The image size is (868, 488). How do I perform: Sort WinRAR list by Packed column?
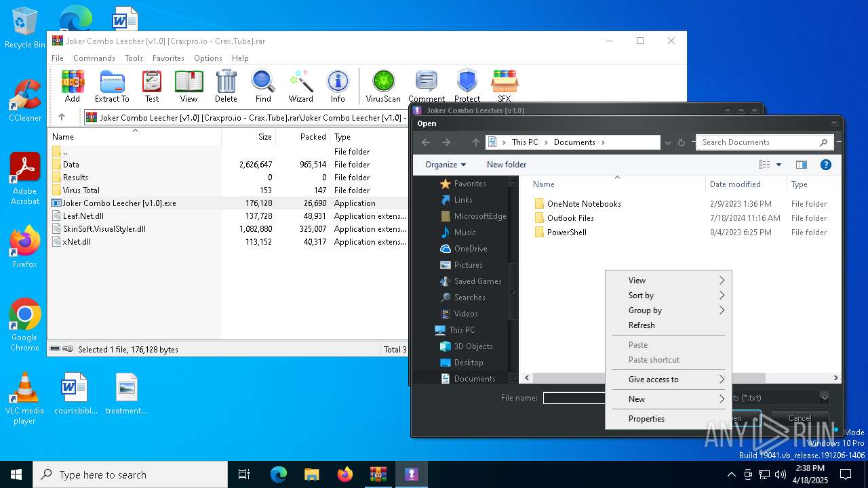pos(303,137)
